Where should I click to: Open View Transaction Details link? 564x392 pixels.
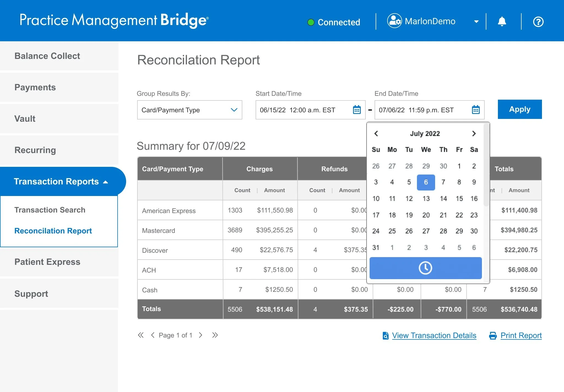tap(434, 335)
